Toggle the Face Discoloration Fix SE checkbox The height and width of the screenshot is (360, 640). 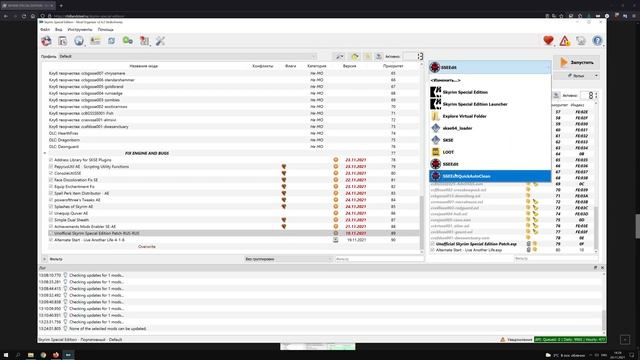pos(51,180)
